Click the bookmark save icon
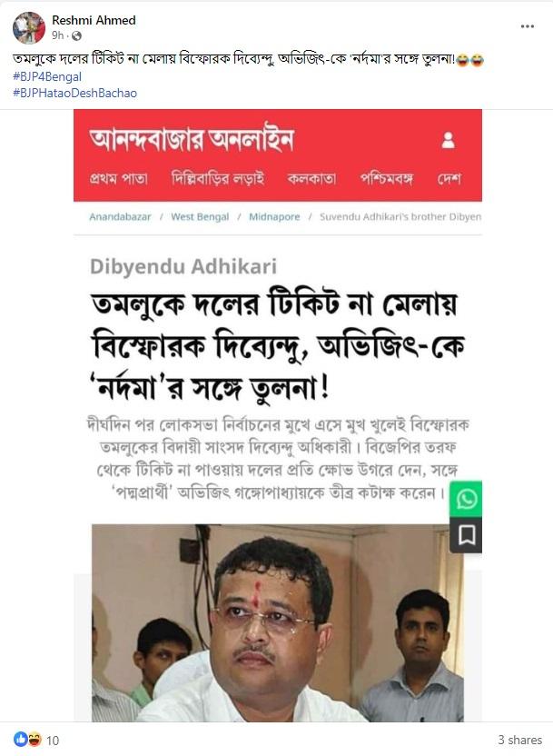 tap(466, 535)
